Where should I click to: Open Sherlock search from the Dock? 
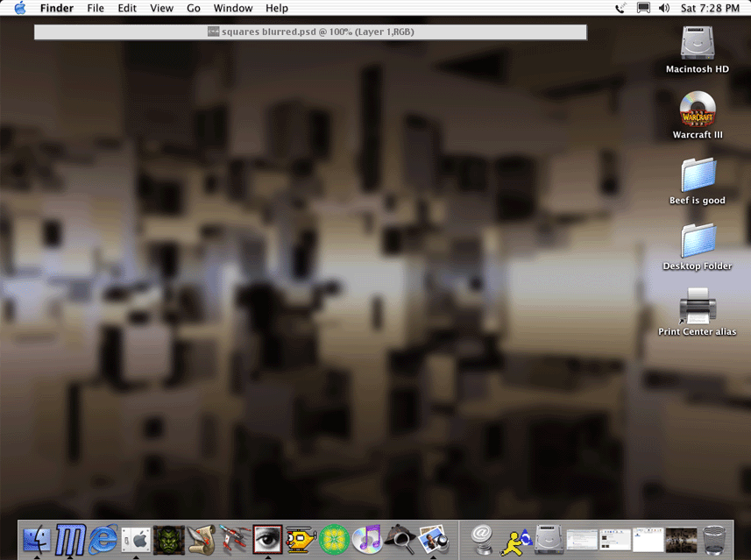coord(400,537)
